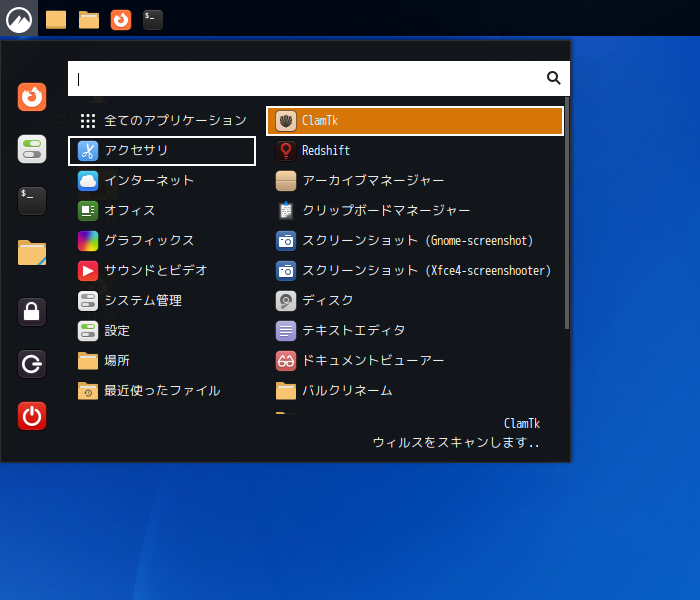
Task: Click the Gnome-screenshot camera icon
Action: tap(286, 241)
